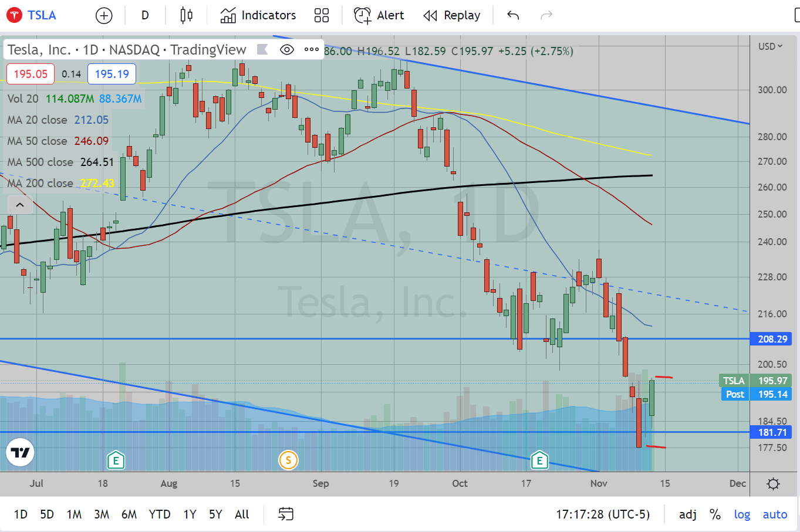Open the TSLA symbol search
The image size is (800, 532).
click(32, 15)
